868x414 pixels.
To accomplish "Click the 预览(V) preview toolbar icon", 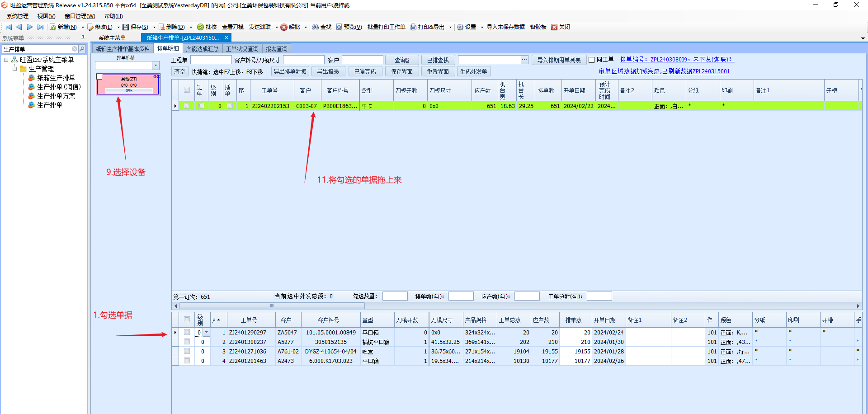I will tap(339, 27).
